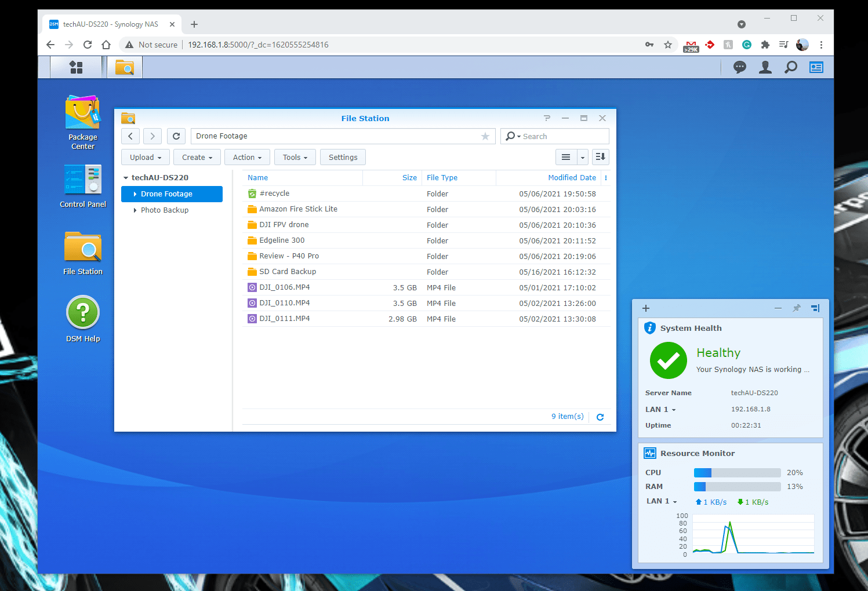Open File Station help question mark
The height and width of the screenshot is (591, 868).
tap(547, 118)
